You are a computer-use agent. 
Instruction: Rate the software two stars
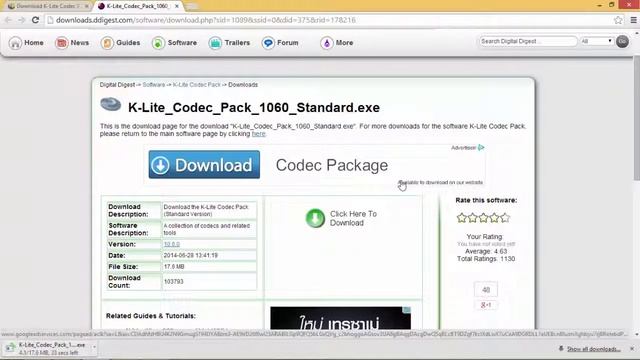[473, 218]
